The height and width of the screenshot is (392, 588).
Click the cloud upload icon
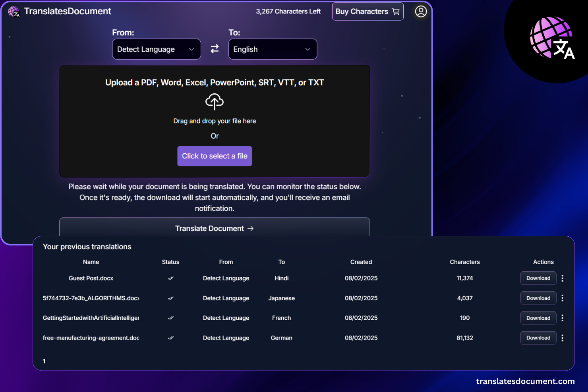tap(215, 102)
